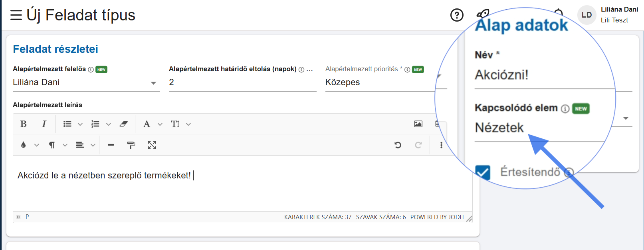
Task: Insert an image into the description
Action: coord(418,124)
